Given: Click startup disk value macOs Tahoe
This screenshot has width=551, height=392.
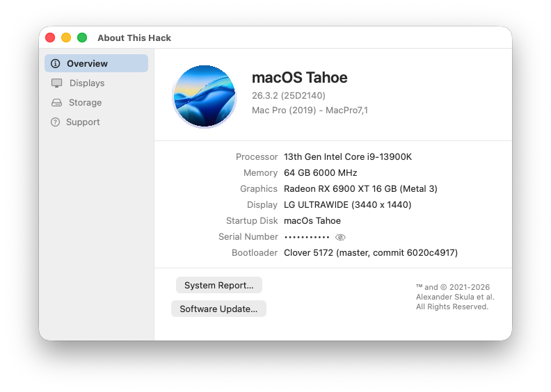Looking at the screenshot, I should (x=312, y=221).
